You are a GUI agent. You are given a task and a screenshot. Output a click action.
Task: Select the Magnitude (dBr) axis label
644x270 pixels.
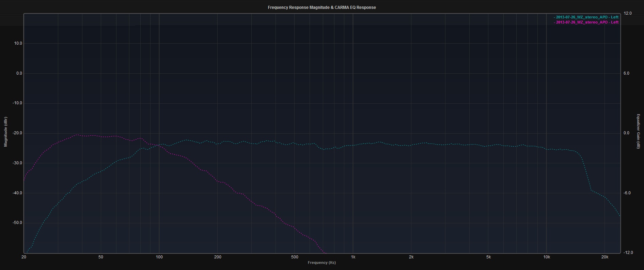[x=5, y=132]
